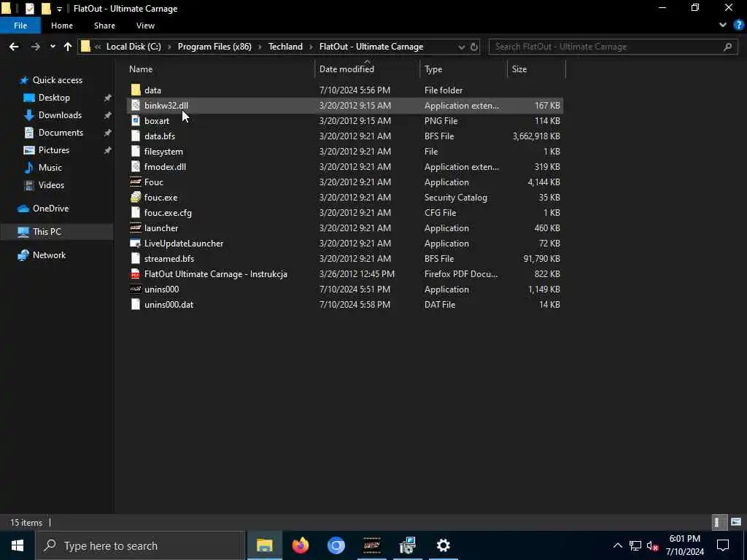
Task: Select the streamed.bfs file name
Action: pos(169,259)
